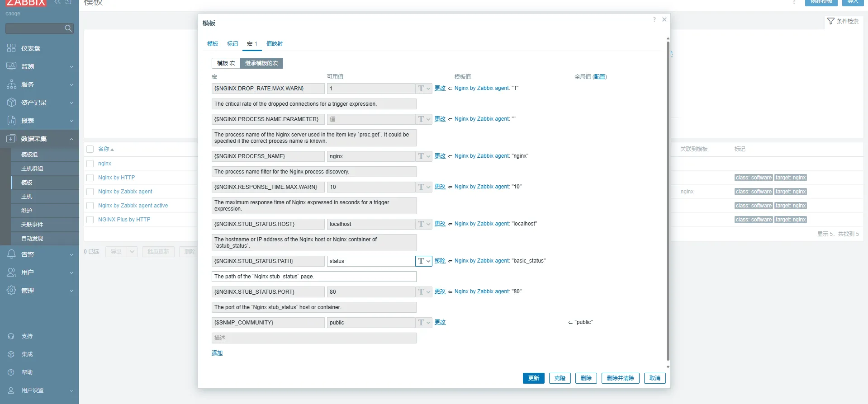Open the 仪表盘 dashboard icon
The image size is (868, 404).
(11, 48)
